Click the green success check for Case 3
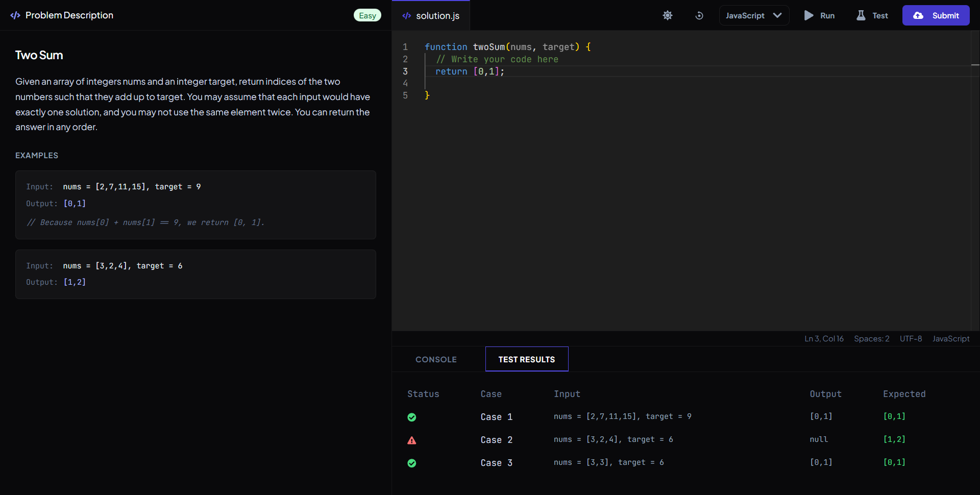 [412, 463]
